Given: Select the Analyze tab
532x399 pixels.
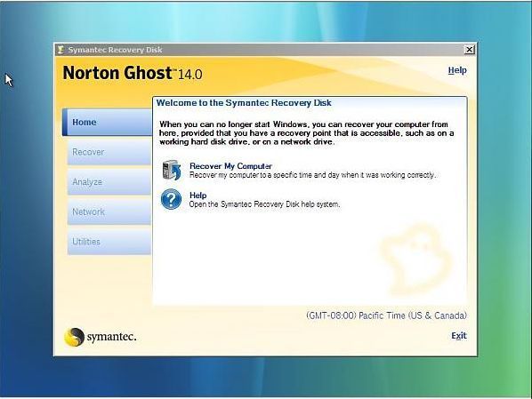Looking at the screenshot, I should coord(109,181).
